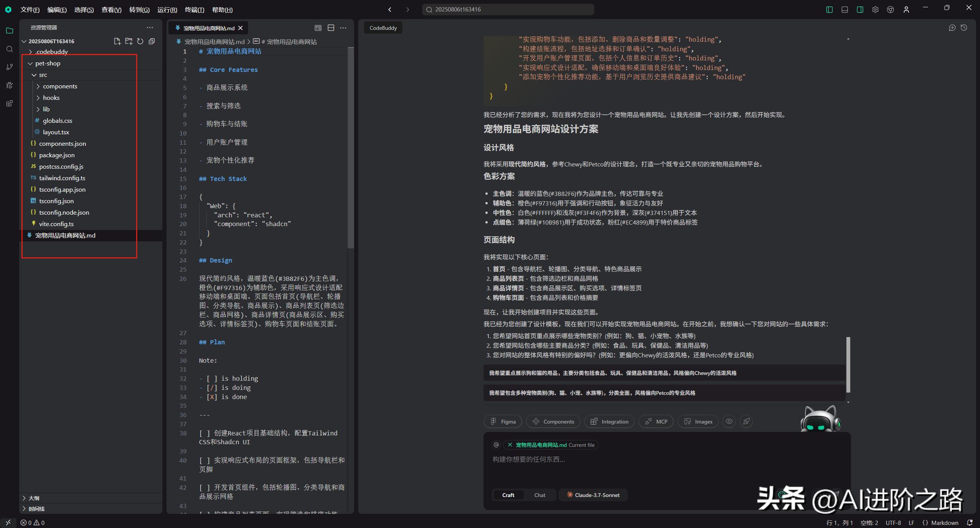Screen dimensions: 980x528
Task: Refresh the Explorer file tree
Action: [x=140, y=41]
